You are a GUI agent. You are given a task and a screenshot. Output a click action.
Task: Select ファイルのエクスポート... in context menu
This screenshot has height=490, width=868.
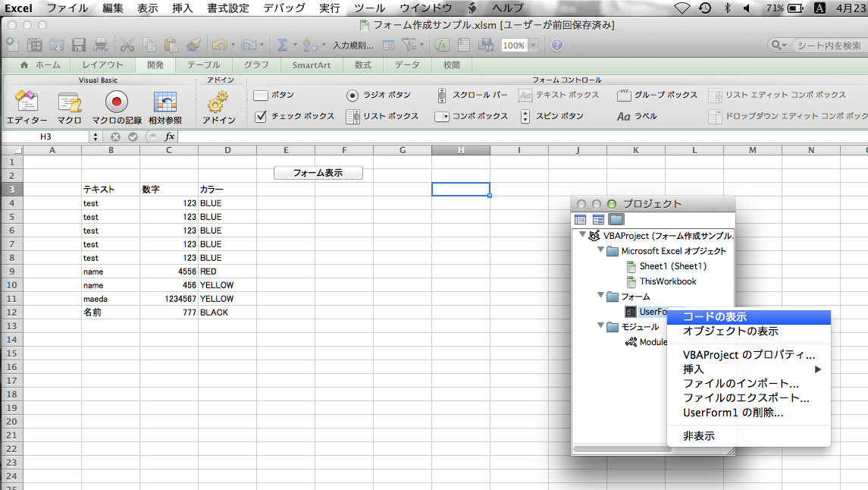[746, 398]
